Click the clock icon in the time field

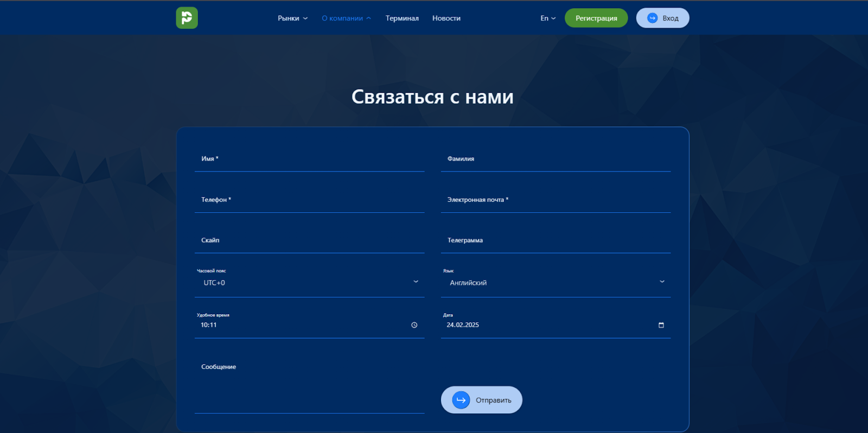tap(414, 325)
